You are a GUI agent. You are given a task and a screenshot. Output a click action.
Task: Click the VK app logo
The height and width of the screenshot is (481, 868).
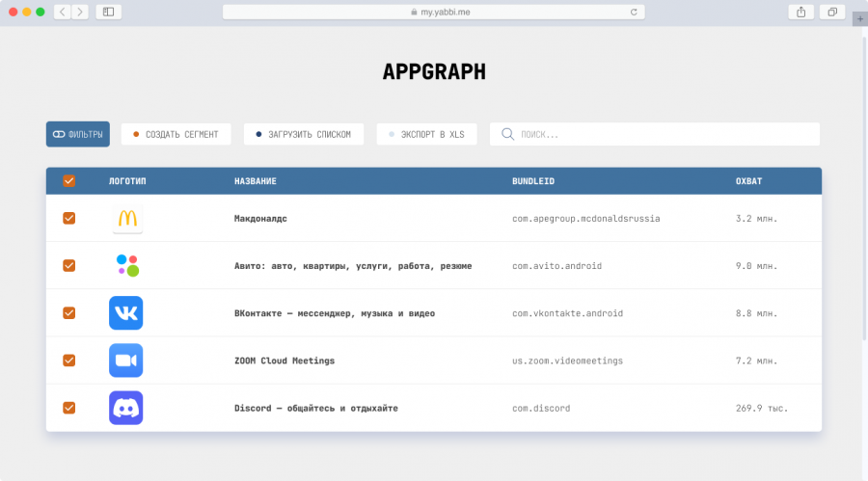125,313
